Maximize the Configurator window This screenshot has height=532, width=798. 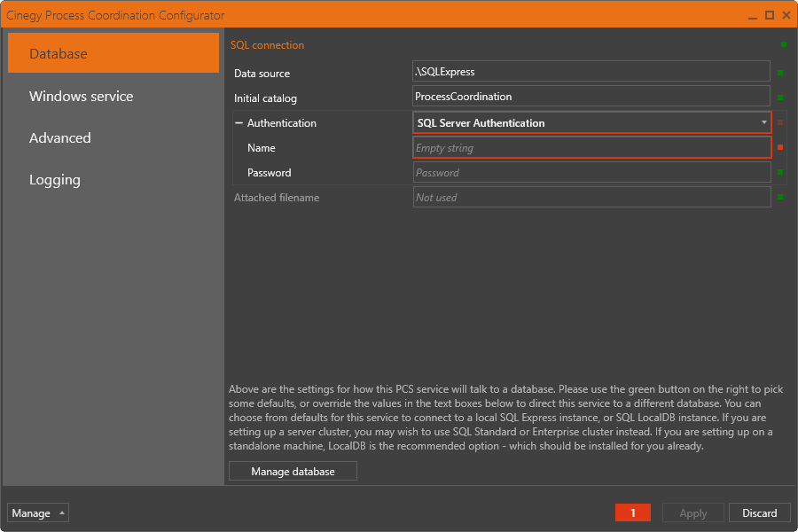(770, 15)
